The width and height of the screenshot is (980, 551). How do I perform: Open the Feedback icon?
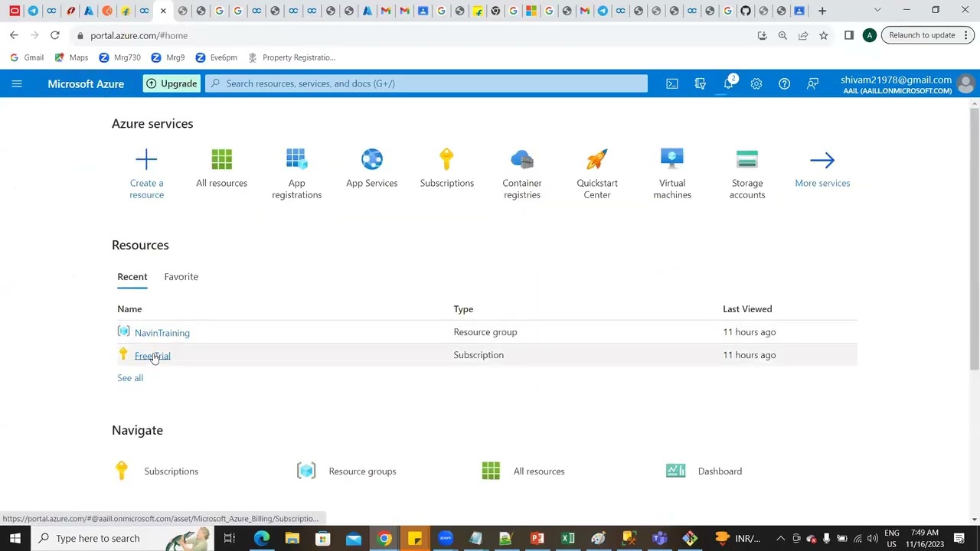(812, 83)
